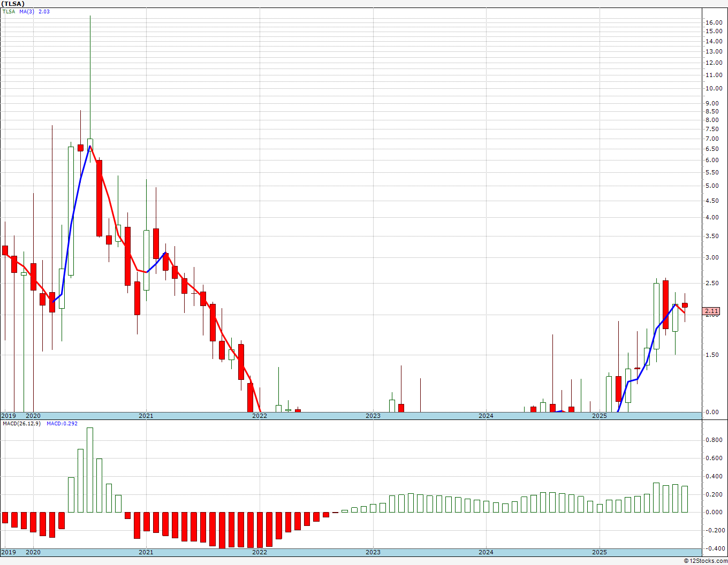Pick the "14.00" price level label
This screenshot has height=565, width=728.
coord(714,41)
